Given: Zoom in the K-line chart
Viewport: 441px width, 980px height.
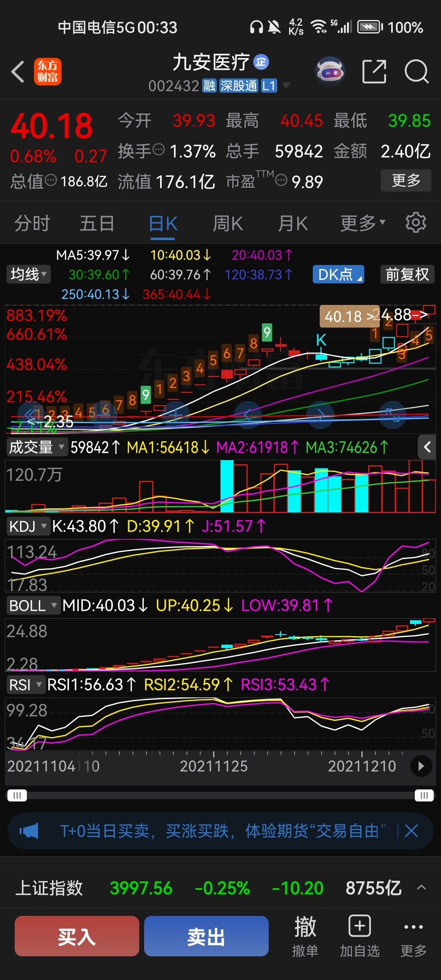Looking at the screenshot, I should tap(176, 415).
